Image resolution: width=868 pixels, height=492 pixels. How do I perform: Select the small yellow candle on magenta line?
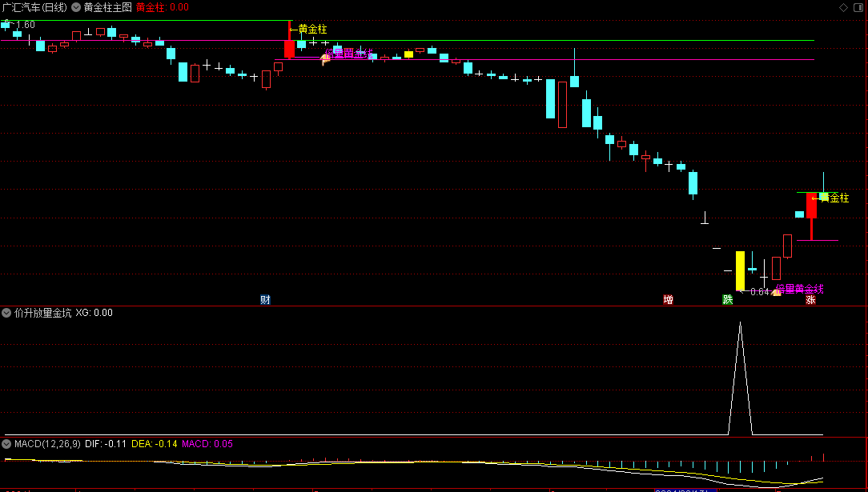click(x=408, y=54)
